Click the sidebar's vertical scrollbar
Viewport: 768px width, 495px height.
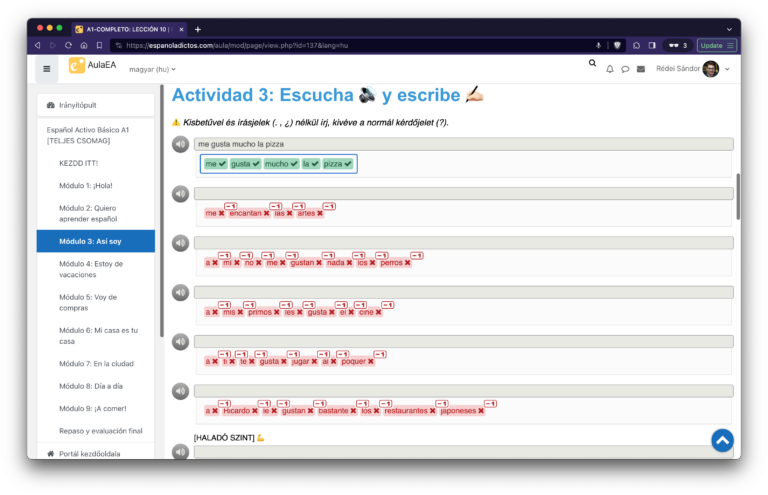click(162, 211)
